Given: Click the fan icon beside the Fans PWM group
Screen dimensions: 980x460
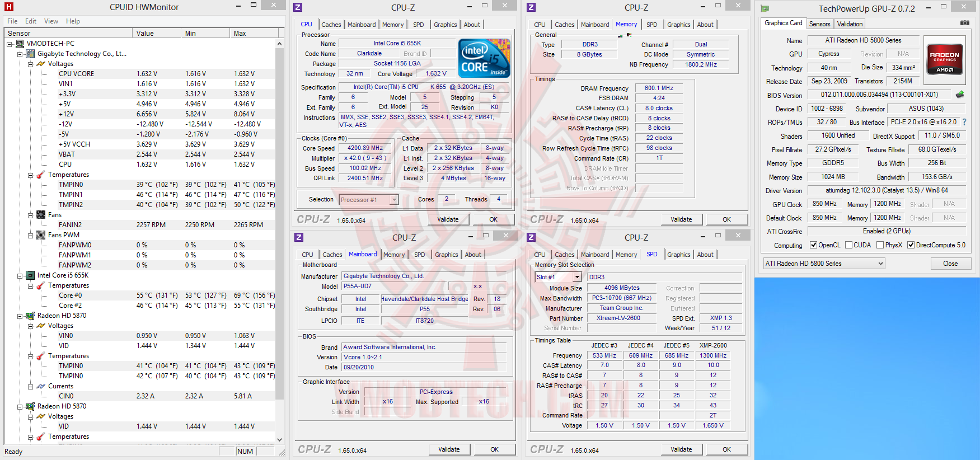Looking at the screenshot, I should [x=41, y=235].
